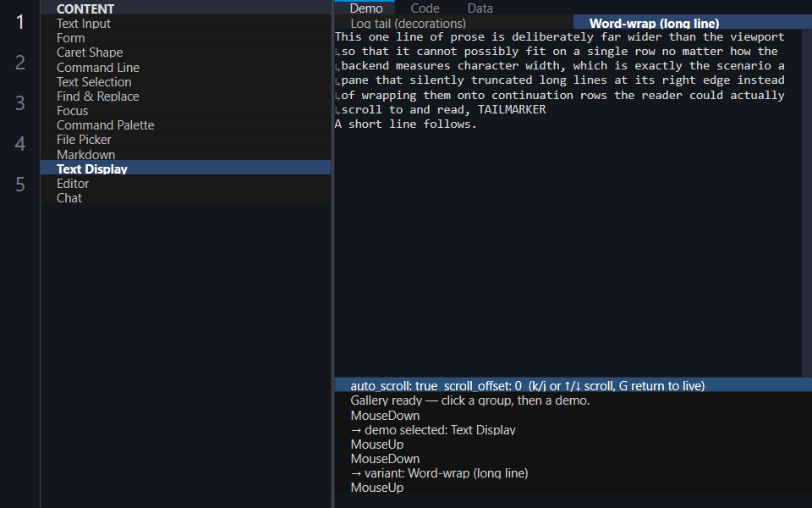Select group 4 in the left rail
Screen dimensions: 812x508
[x=20, y=143]
